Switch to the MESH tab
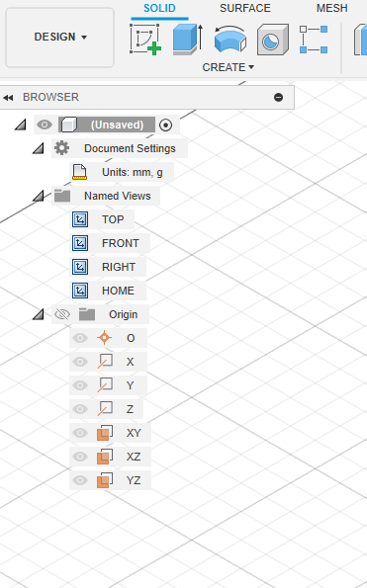367x588 pixels. pyautogui.click(x=332, y=8)
